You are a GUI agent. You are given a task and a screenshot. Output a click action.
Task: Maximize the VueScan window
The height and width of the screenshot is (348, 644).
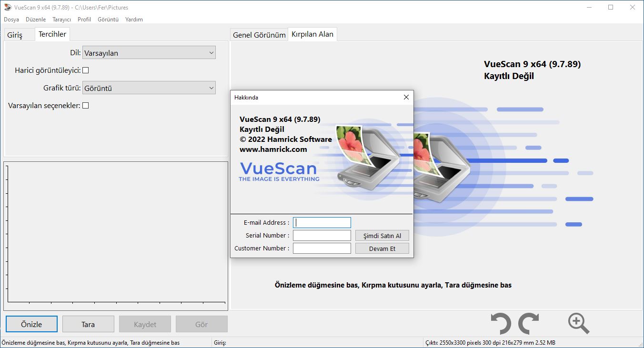[611, 7]
